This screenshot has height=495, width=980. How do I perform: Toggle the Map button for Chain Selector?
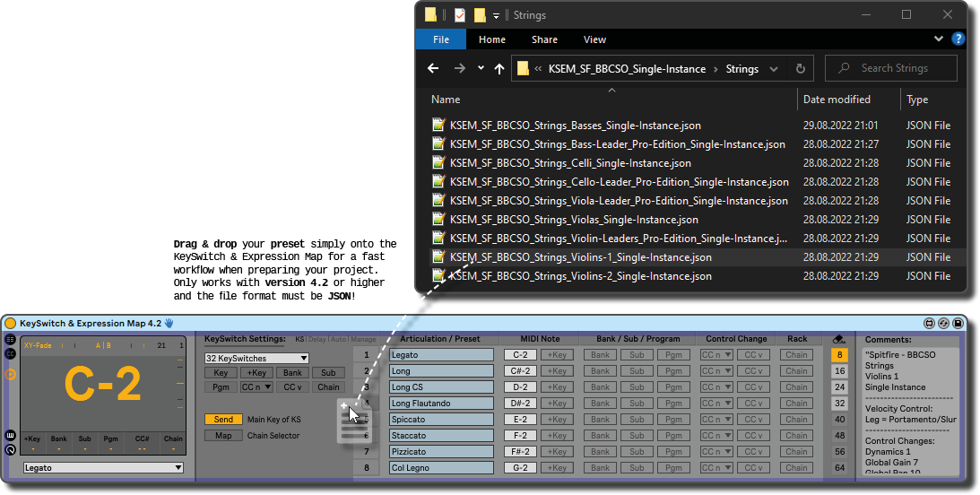[x=223, y=436]
